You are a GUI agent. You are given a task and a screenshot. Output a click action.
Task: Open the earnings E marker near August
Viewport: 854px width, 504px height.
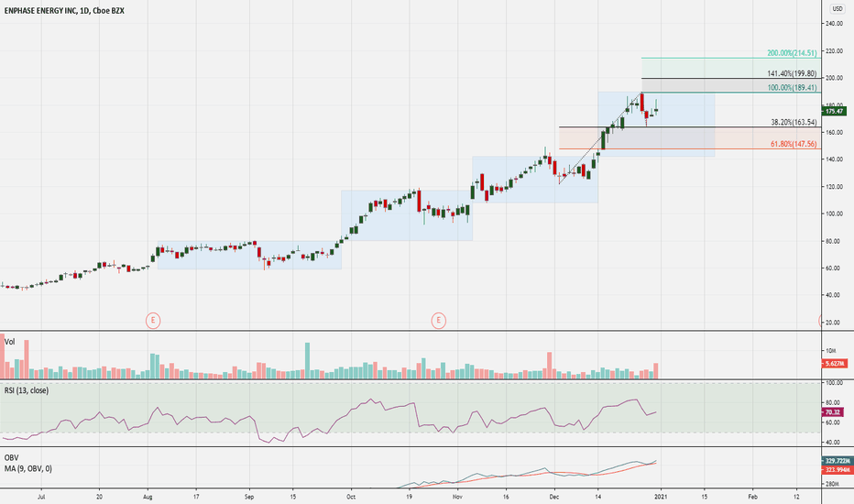tap(153, 321)
